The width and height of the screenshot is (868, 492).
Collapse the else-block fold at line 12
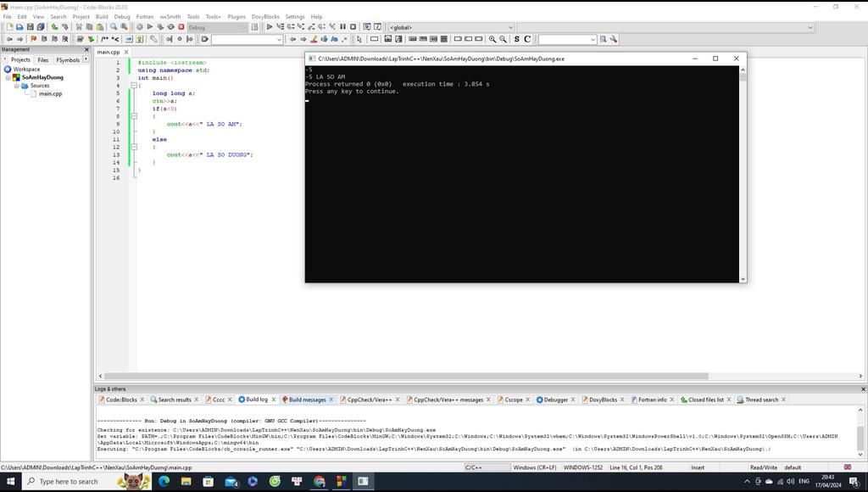pyautogui.click(x=134, y=147)
